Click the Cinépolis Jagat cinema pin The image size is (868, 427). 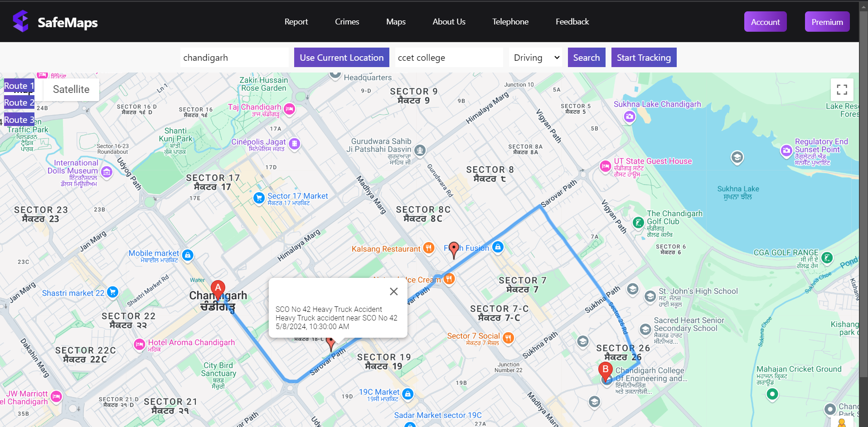(295, 144)
